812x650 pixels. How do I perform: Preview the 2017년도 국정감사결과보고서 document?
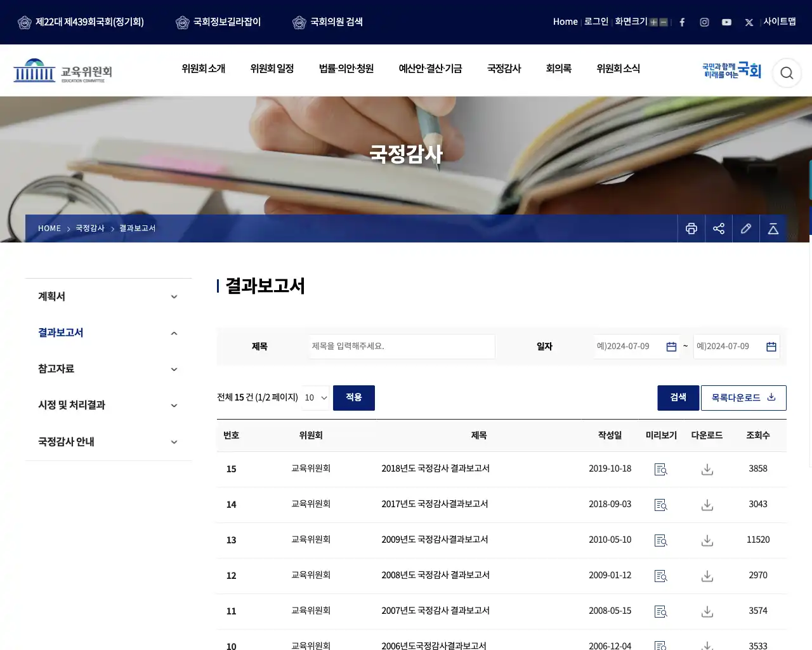(661, 505)
